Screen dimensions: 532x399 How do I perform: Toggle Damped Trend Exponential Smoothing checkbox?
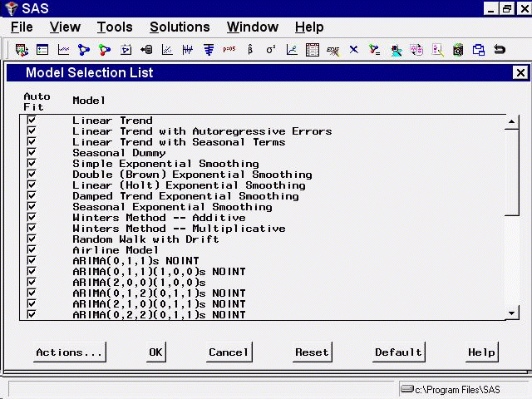click(x=32, y=196)
